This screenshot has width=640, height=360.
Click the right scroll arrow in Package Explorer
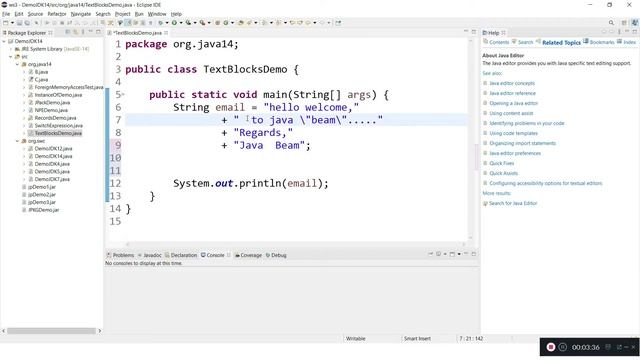[x=99, y=331]
